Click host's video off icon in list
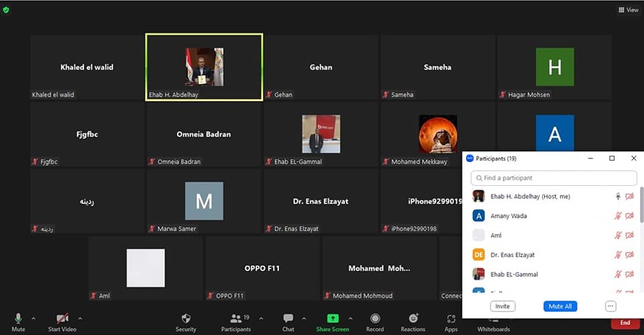The width and height of the screenshot is (644, 335). point(629,197)
